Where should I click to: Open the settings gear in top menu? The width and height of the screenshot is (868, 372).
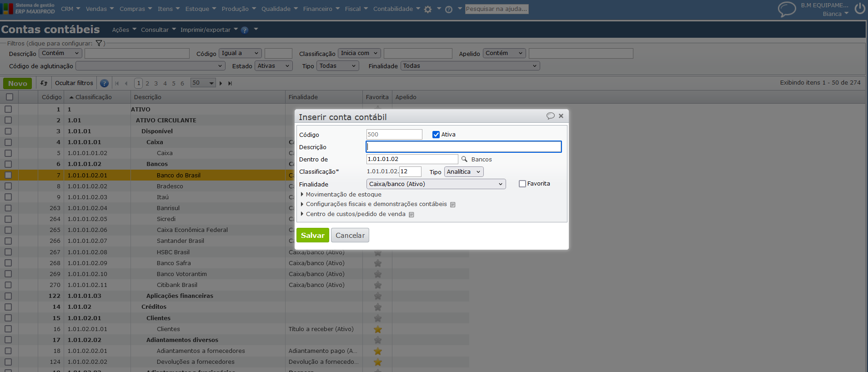click(428, 9)
